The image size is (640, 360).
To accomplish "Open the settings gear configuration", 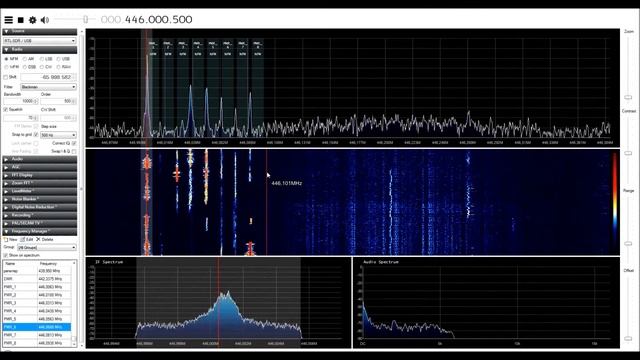I will click(x=33, y=20).
